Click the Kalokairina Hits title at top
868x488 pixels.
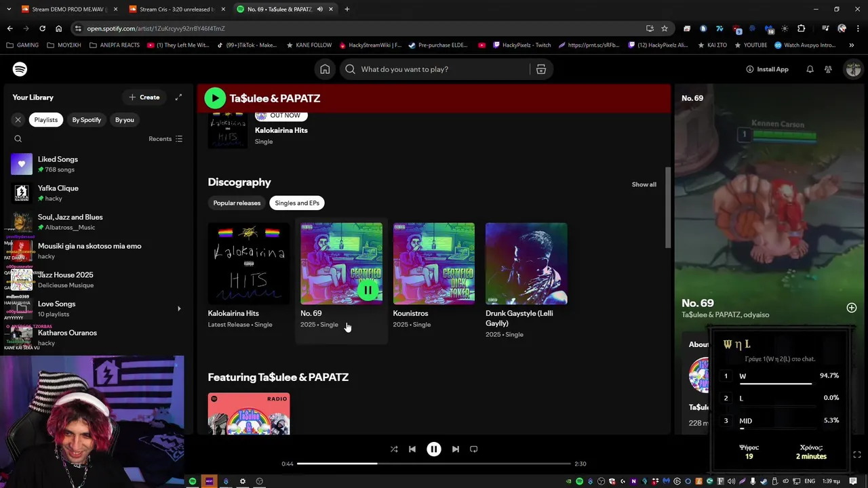tap(281, 130)
